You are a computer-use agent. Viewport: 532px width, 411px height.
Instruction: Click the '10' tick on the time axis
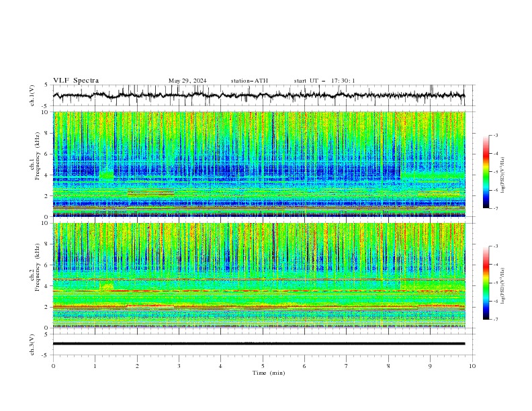(x=472, y=366)
